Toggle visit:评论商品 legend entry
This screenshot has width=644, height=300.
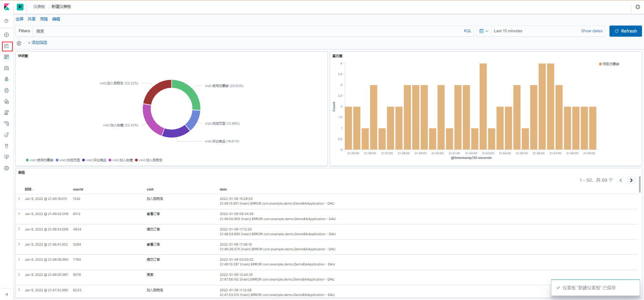pos(94,160)
